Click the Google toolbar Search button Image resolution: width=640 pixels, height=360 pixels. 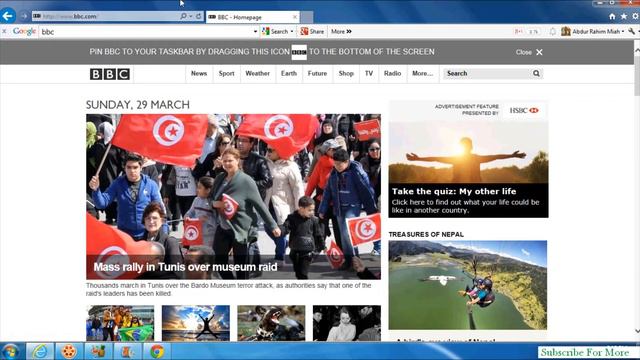coord(276,31)
